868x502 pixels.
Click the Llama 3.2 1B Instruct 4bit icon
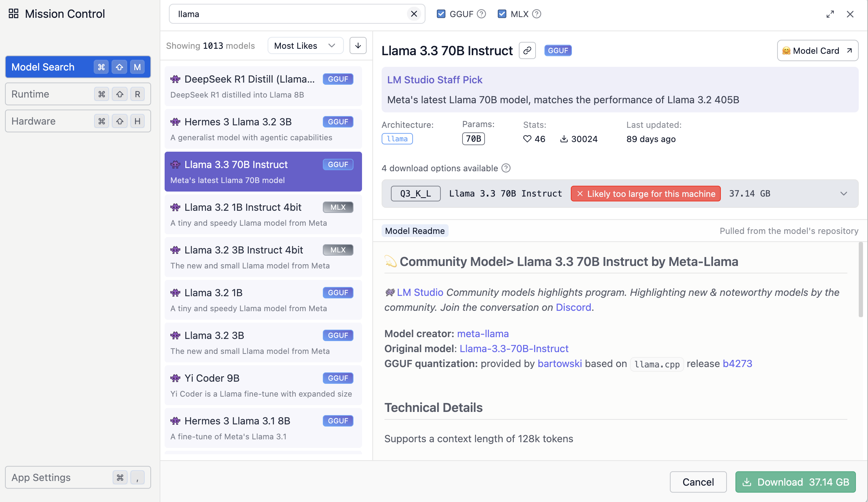coord(175,207)
